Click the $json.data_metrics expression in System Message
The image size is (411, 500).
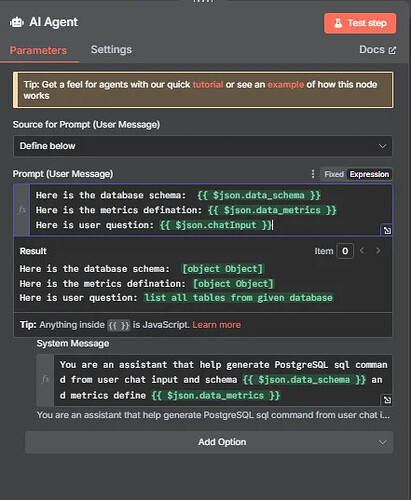click(216, 395)
